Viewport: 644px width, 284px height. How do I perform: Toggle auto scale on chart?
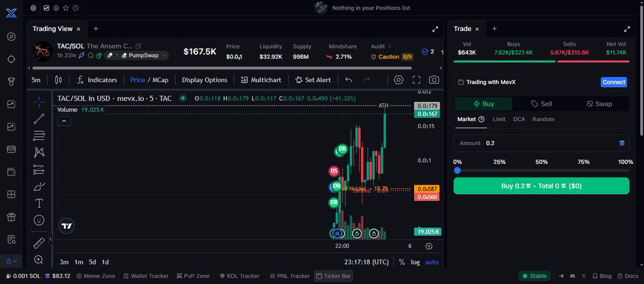click(x=431, y=262)
